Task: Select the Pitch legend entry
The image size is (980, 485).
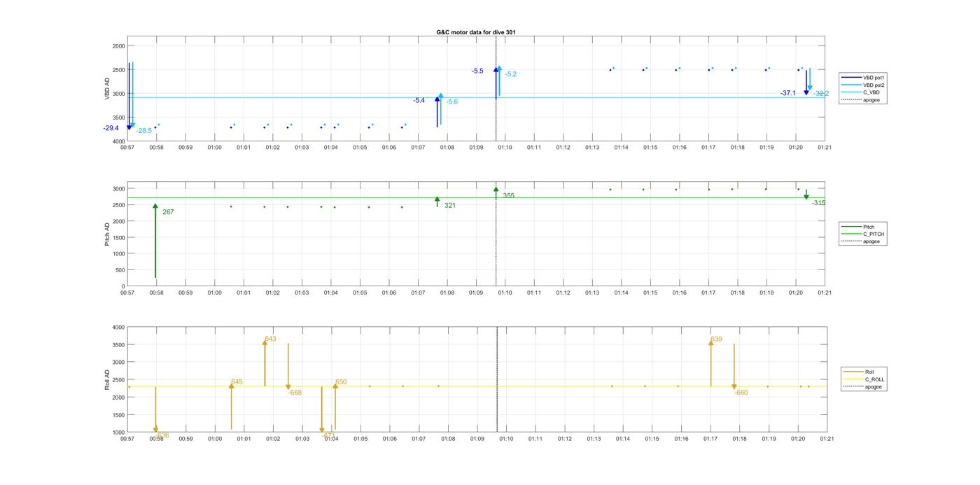Action: (x=864, y=227)
